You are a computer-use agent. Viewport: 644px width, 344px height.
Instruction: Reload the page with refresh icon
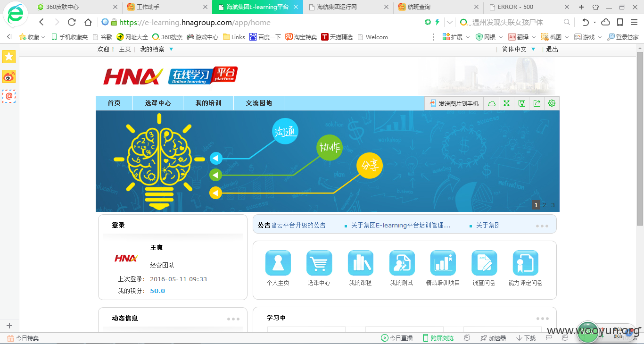72,22
